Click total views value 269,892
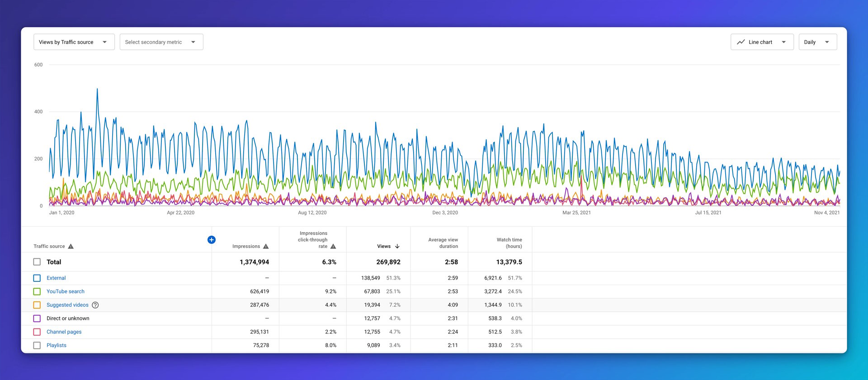The image size is (868, 380). click(388, 262)
